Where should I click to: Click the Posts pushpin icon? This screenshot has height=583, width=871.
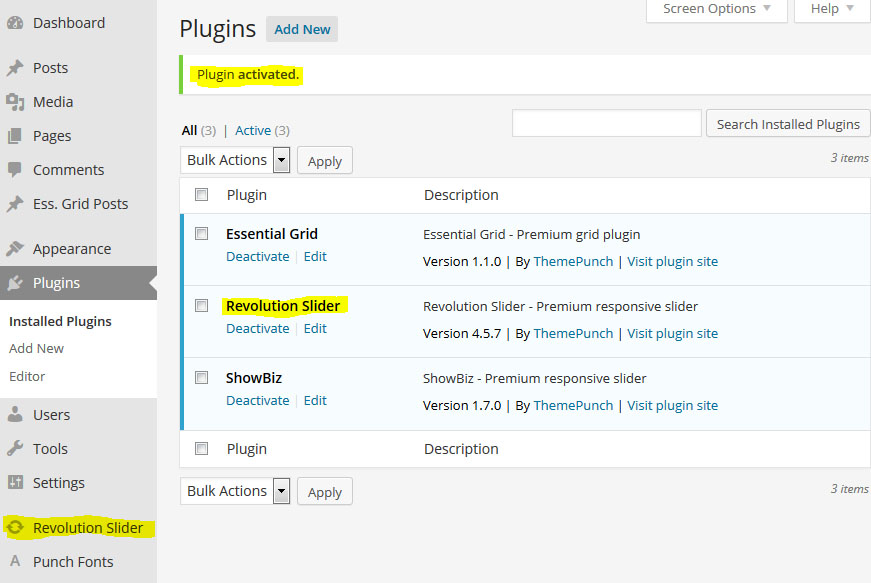pyautogui.click(x=15, y=68)
